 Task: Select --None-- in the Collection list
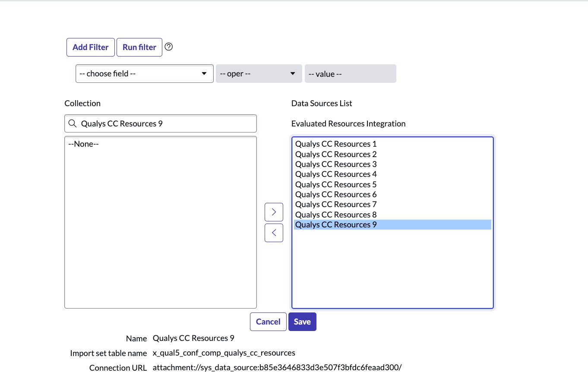tap(161, 144)
